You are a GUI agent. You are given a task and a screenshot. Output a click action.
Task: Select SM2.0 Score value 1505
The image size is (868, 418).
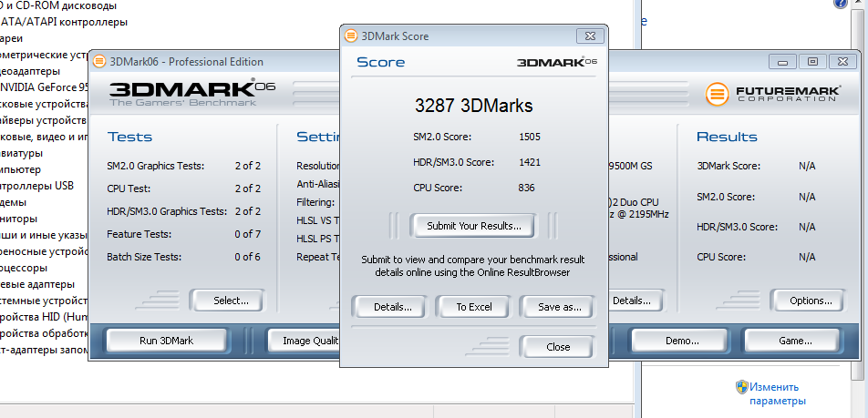pyautogui.click(x=530, y=137)
